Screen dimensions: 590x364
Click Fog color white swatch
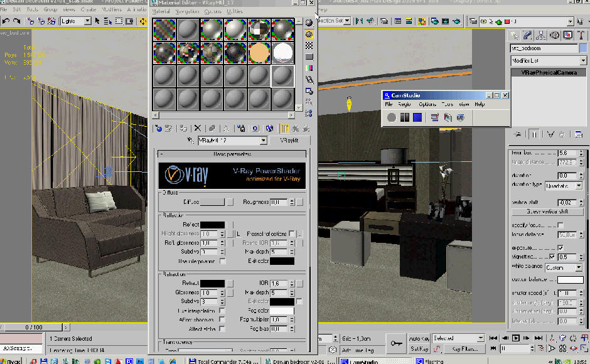click(282, 311)
